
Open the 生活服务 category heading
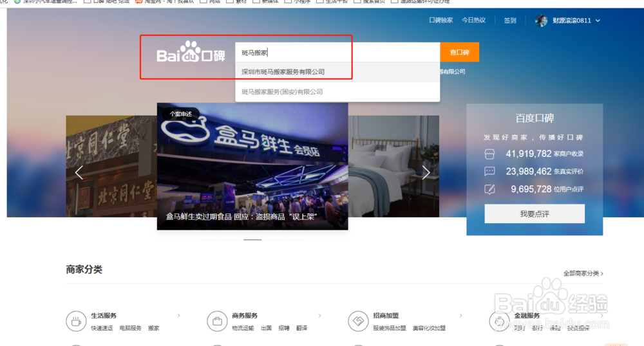(104, 315)
